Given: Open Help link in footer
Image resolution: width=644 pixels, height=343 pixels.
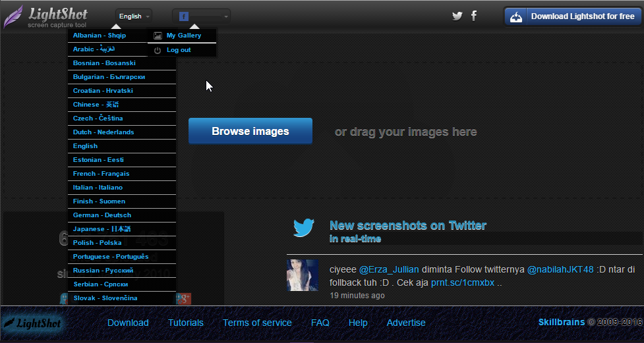Looking at the screenshot, I should [358, 323].
